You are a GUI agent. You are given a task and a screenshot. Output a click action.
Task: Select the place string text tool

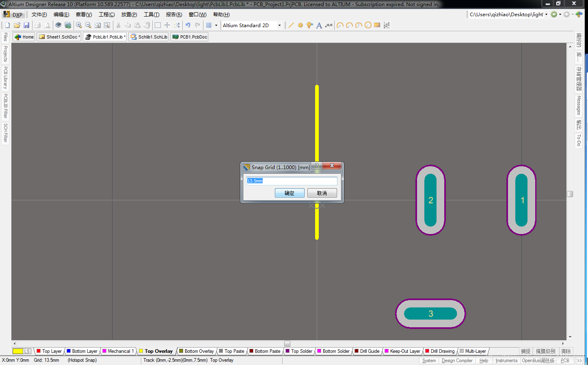(x=319, y=25)
